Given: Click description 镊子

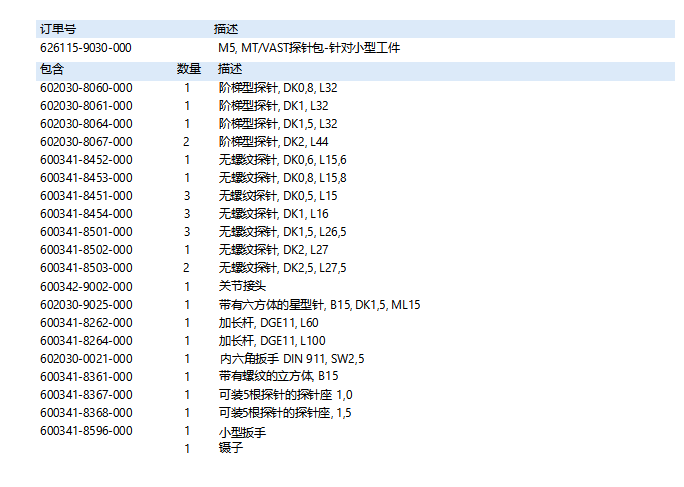Looking at the screenshot, I should [x=231, y=447].
